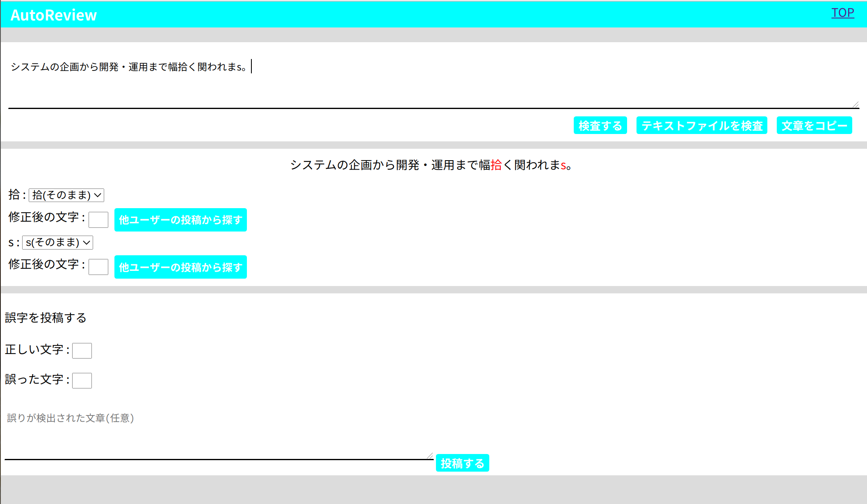This screenshot has height=504, width=867.
Task: Click the second 他ユーザーの投稿から探す button
Action: (180, 267)
